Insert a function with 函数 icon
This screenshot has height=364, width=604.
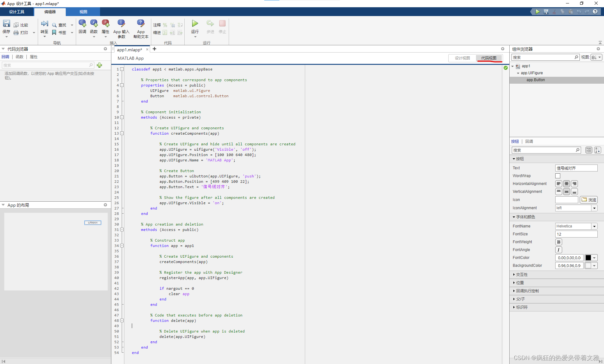point(94,24)
